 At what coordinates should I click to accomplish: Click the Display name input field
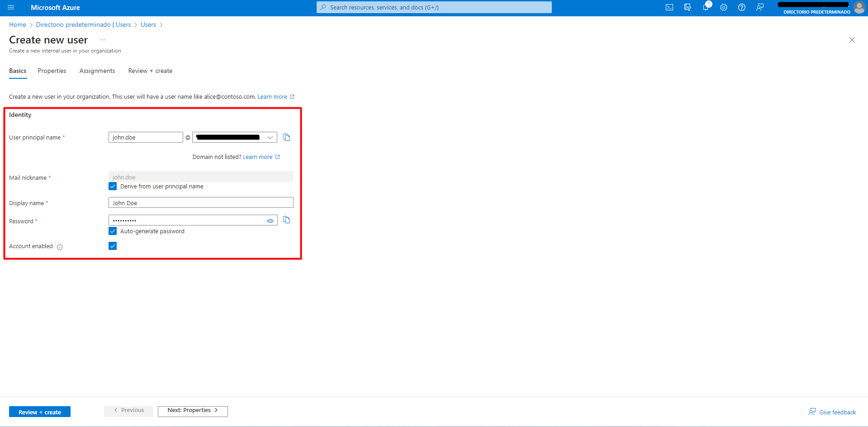(201, 203)
